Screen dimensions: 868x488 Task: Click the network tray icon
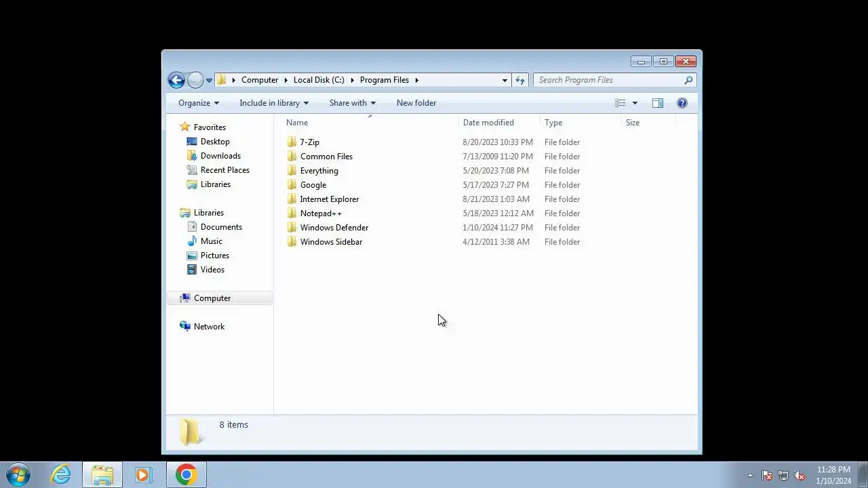[x=783, y=476]
